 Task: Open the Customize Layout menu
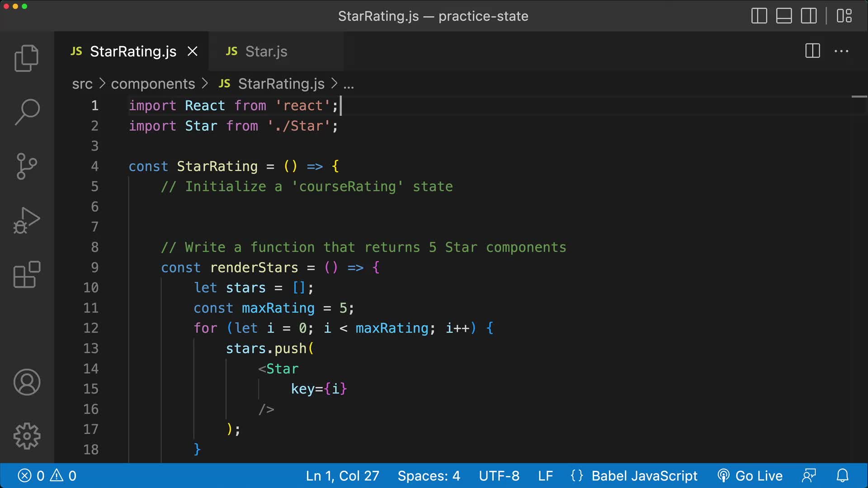pyautogui.click(x=844, y=16)
